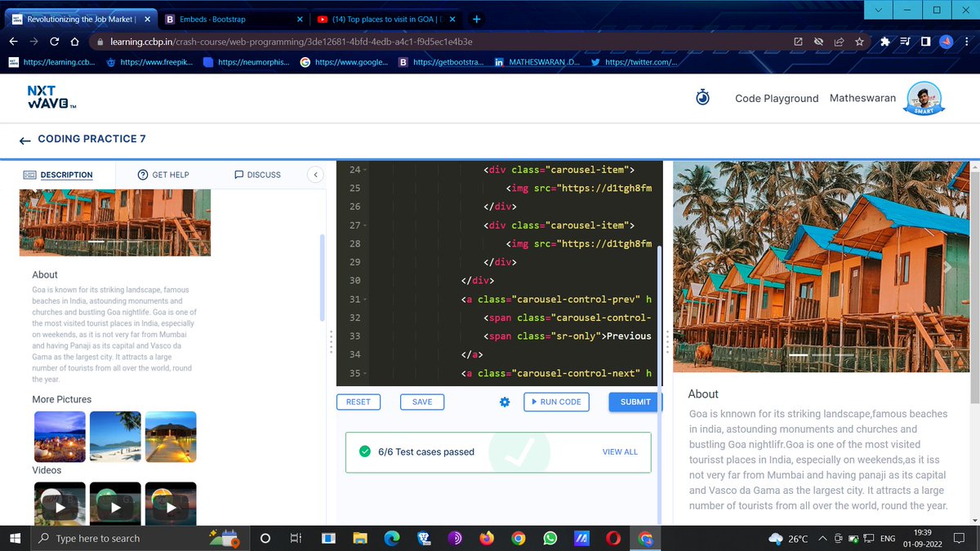Submit the solution with SUBMIT
980x551 pixels.
pos(635,402)
